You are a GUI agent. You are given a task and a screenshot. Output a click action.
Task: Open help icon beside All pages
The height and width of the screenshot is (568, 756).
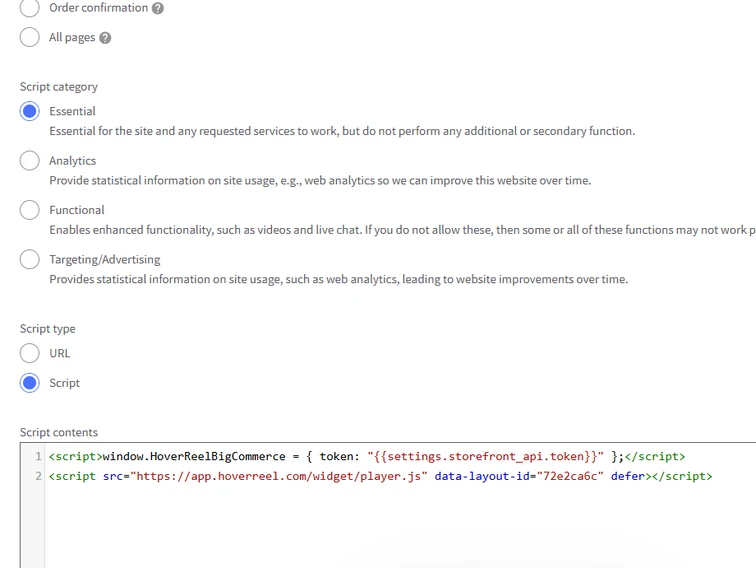point(105,38)
